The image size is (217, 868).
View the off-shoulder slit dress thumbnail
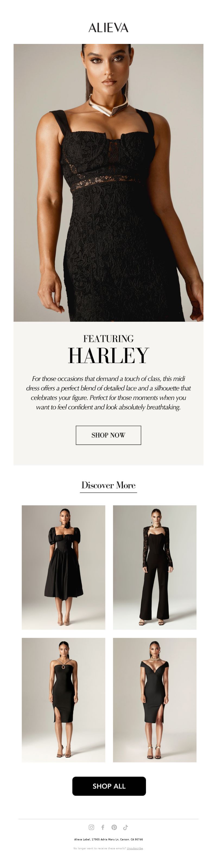pos(155,700)
